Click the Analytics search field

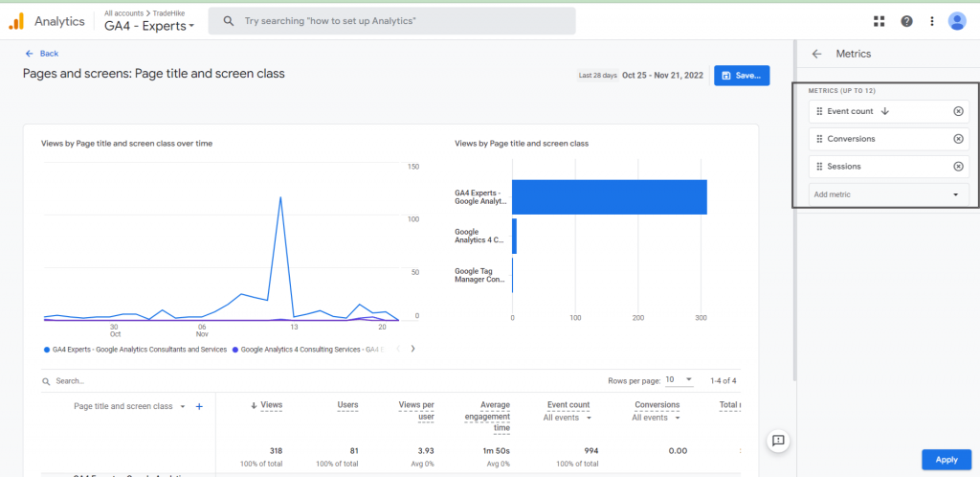[391, 21]
